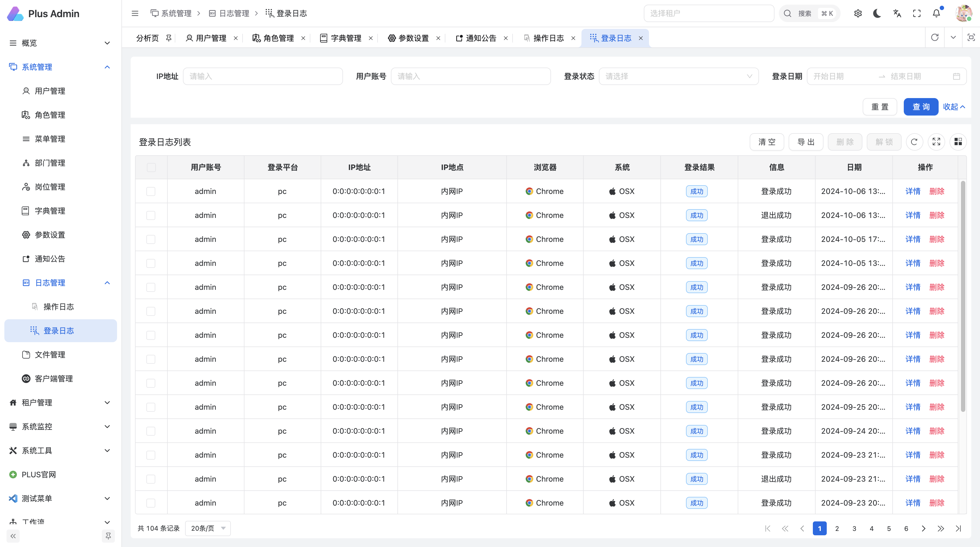This screenshot has width=980, height=547.
Task: Click the language translation icon
Action: [897, 14]
